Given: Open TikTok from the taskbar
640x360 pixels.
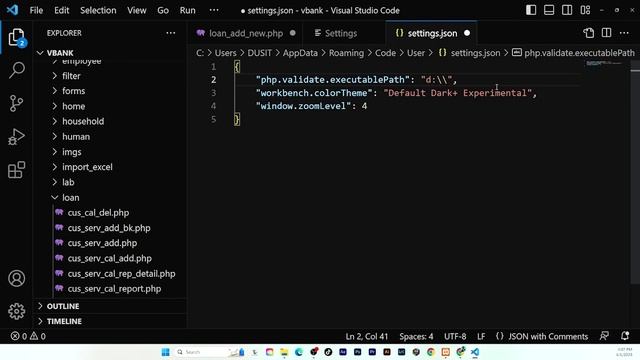Looking at the screenshot, I should click(328, 352).
